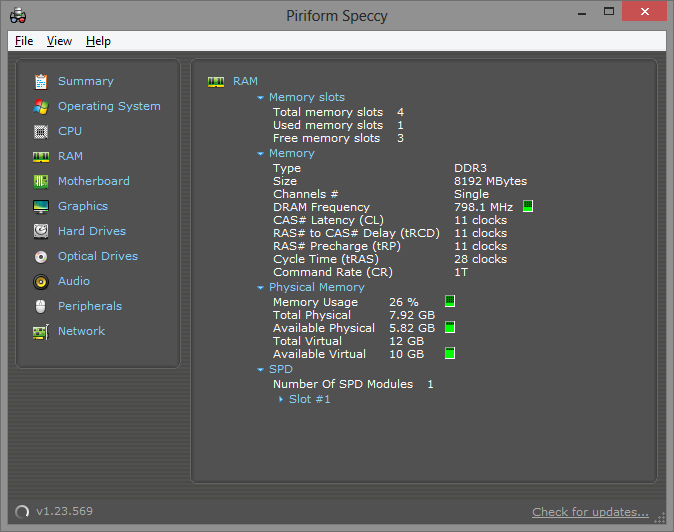Open Motherboard details

click(x=94, y=181)
